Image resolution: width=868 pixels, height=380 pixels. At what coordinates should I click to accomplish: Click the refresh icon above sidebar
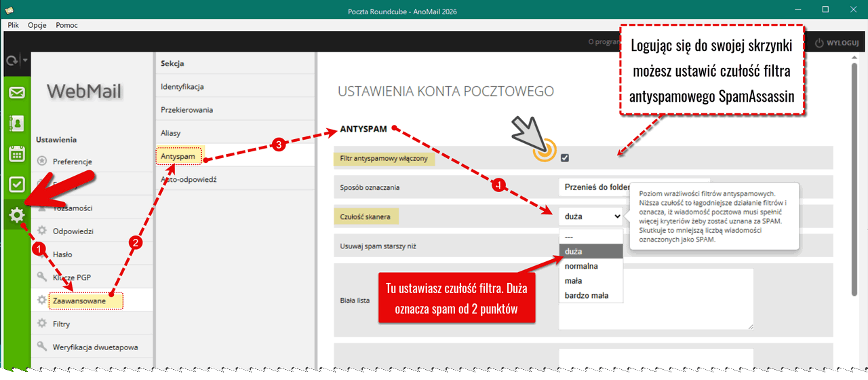point(12,61)
